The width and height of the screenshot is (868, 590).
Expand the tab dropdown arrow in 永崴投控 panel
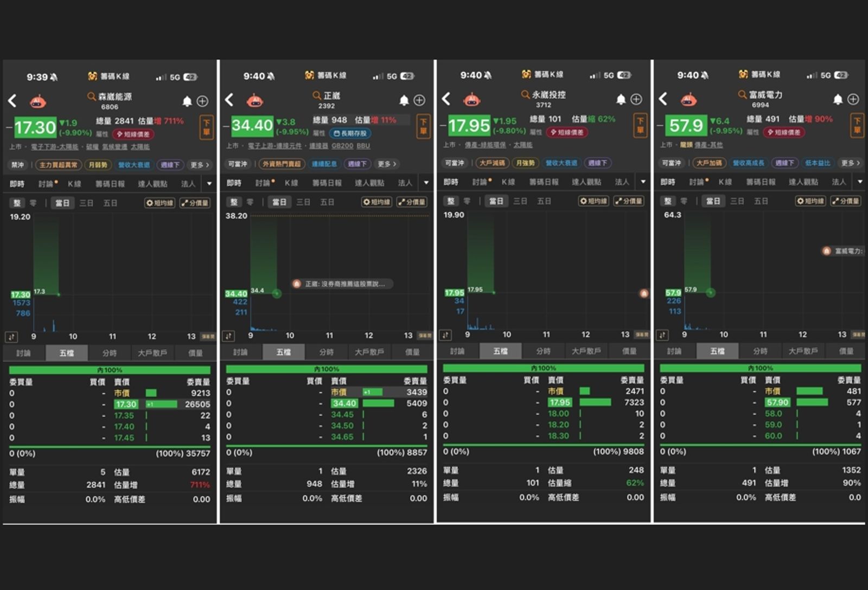click(643, 182)
